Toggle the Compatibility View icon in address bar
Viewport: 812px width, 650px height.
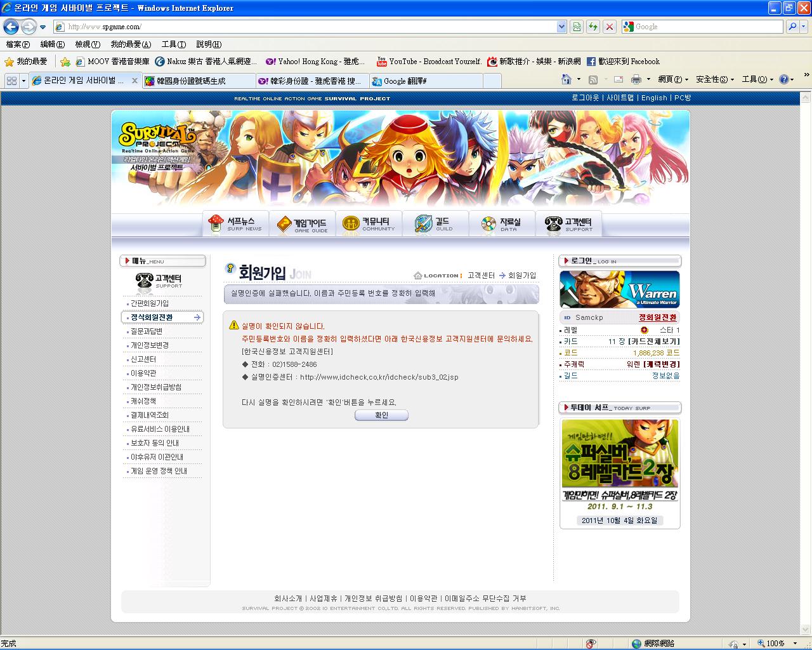[577, 27]
